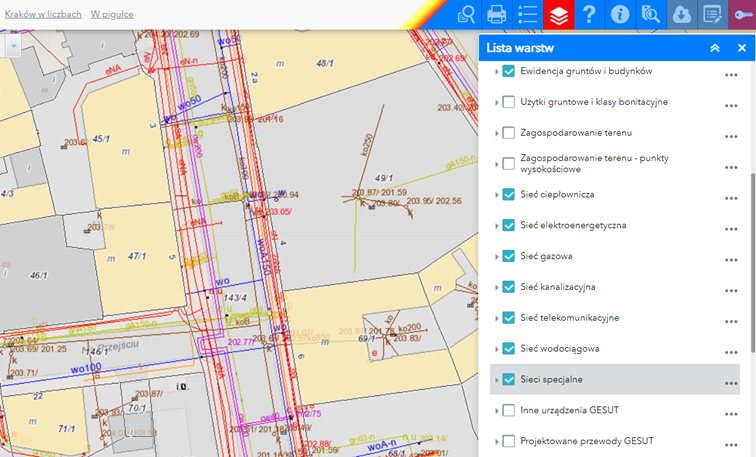
Task: Open the Kraków w liczbach link
Action: pos(43,14)
